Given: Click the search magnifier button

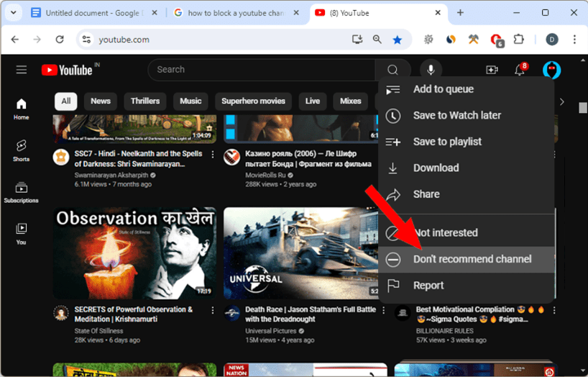Looking at the screenshot, I should (x=392, y=70).
